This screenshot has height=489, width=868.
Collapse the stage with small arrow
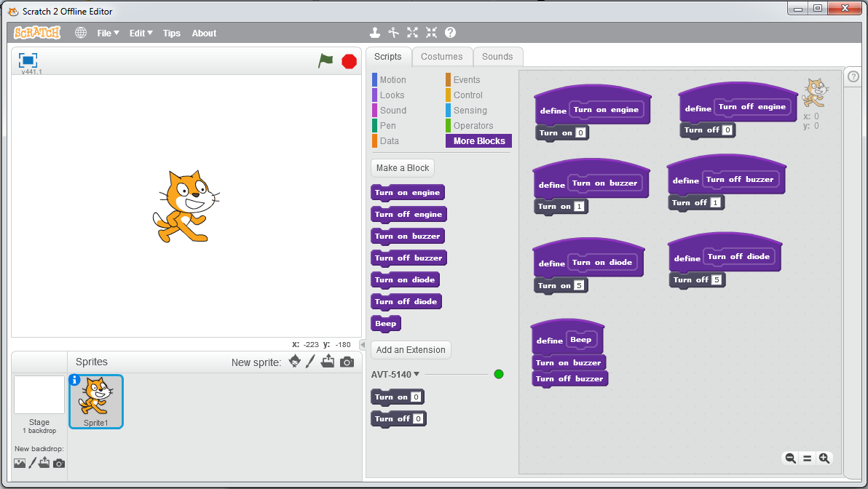tap(363, 345)
